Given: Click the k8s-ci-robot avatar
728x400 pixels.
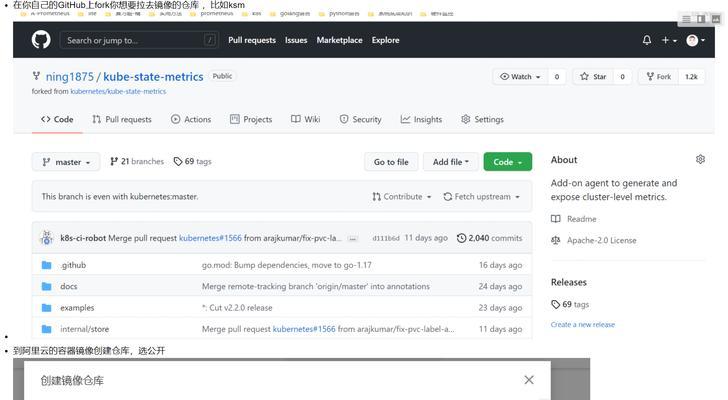Looking at the screenshot, I should 46,238.
